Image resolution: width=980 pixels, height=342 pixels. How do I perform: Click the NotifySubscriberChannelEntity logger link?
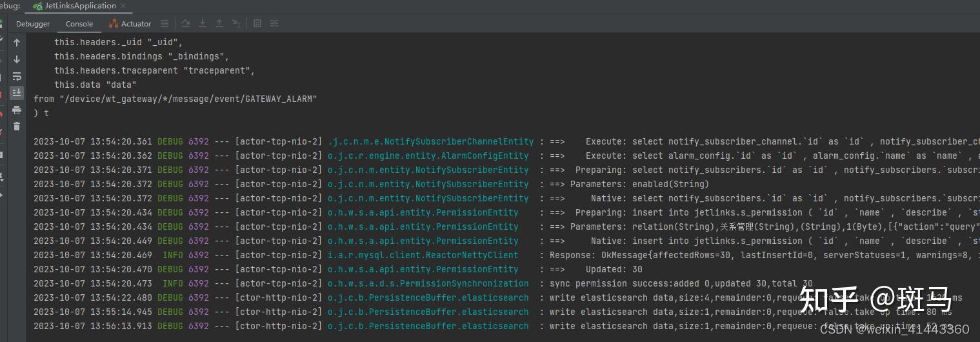click(430, 141)
